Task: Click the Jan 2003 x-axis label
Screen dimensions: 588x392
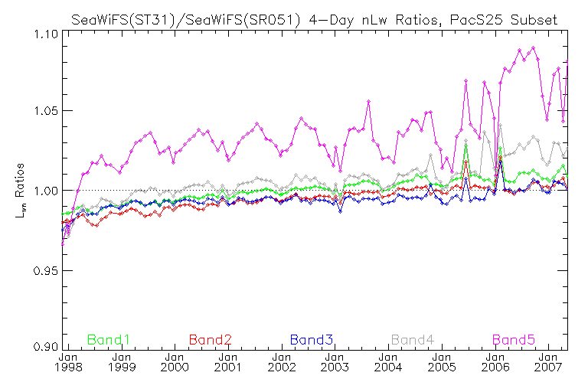Action: (335, 362)
